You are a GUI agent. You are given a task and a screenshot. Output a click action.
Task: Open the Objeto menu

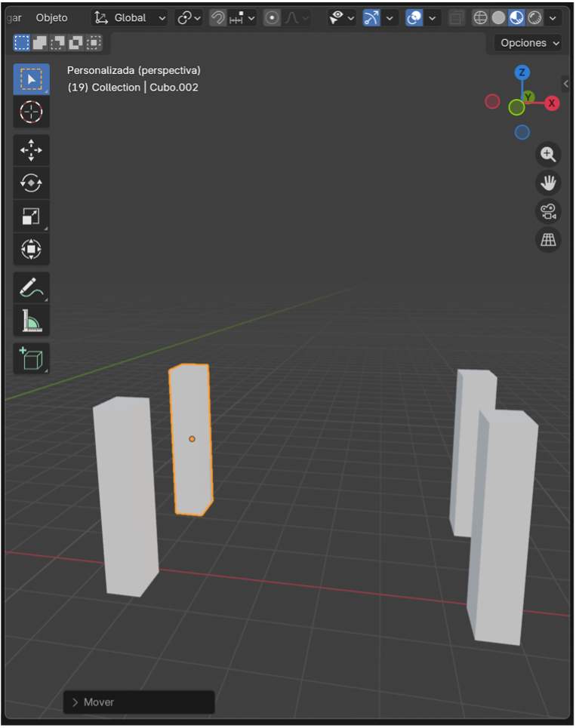51,17
